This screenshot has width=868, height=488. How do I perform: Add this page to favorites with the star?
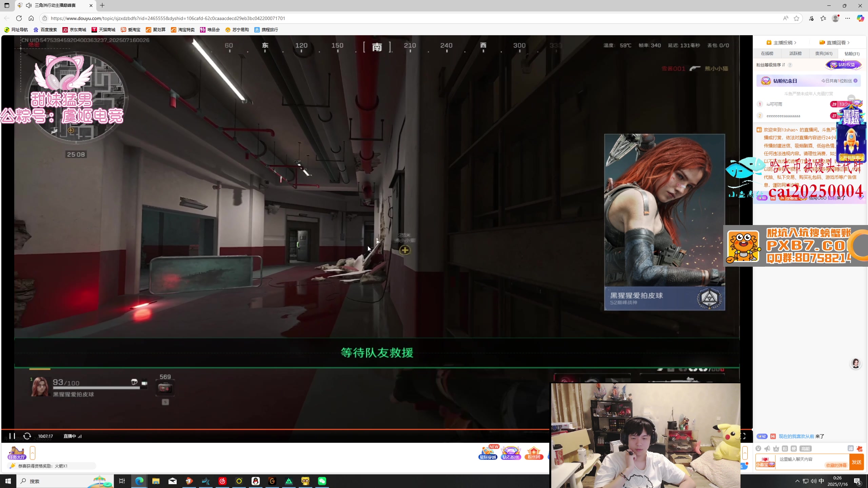pyautogui.click(x=796, y=18)
